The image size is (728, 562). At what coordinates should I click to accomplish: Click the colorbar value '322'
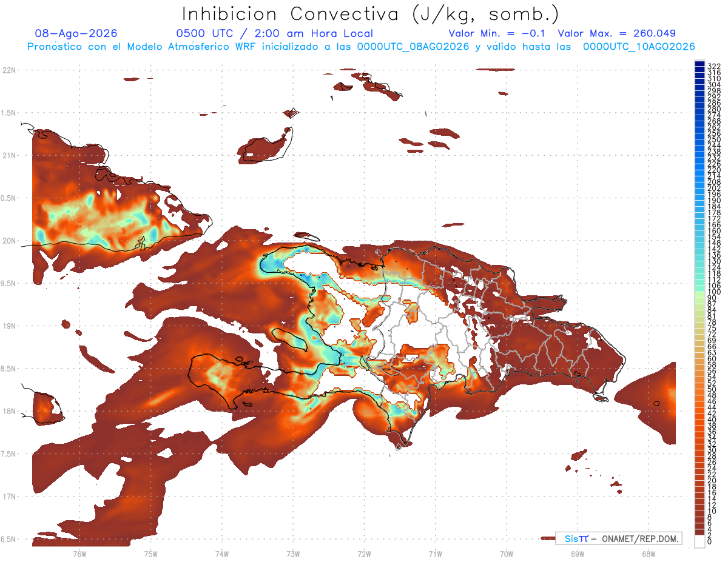click(714, 65)
